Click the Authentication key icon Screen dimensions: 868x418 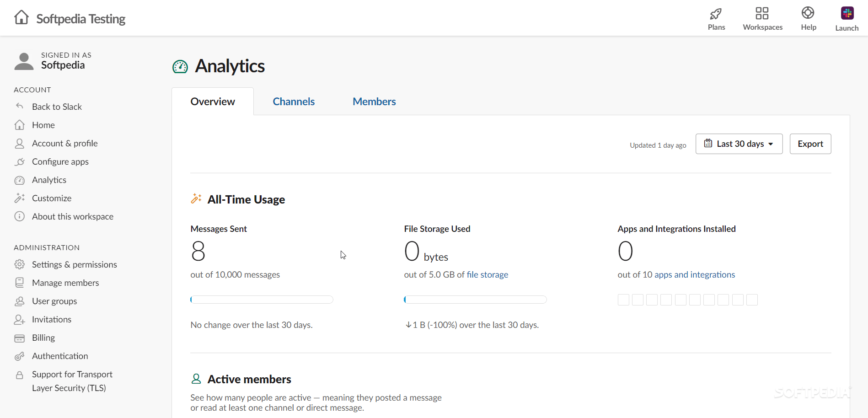point(20,356)
